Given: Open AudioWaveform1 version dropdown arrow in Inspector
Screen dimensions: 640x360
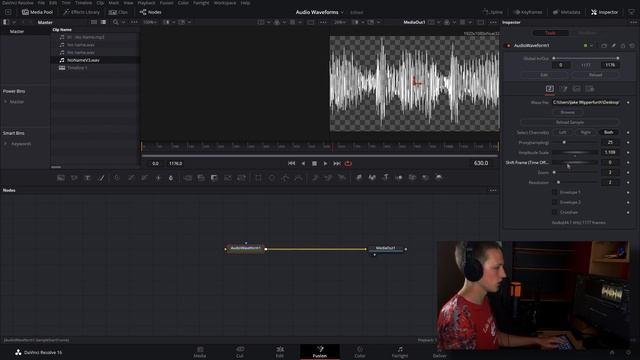Looking at the screenshot, I should point(591,46).
